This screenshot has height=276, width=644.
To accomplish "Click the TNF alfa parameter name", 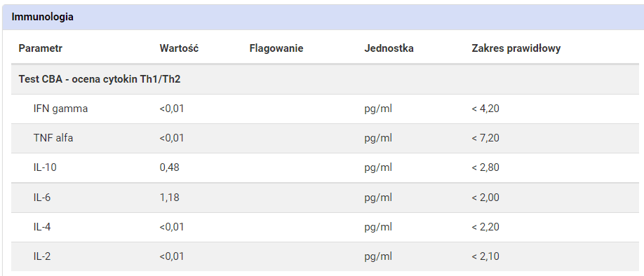I will (x=53, y=138).
